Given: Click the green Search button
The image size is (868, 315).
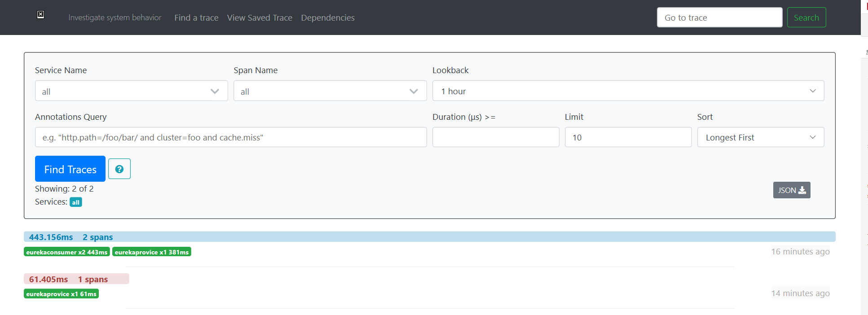Looking at the screenshot, I should pos(806,17).
